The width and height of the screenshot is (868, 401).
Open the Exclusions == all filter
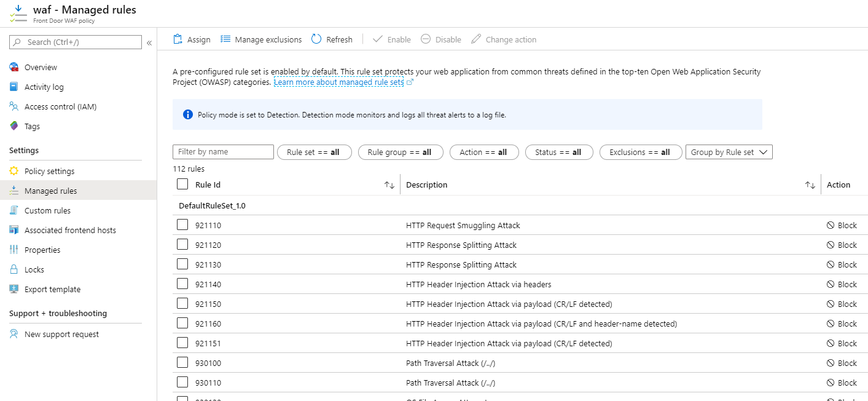tap(641, 152)
